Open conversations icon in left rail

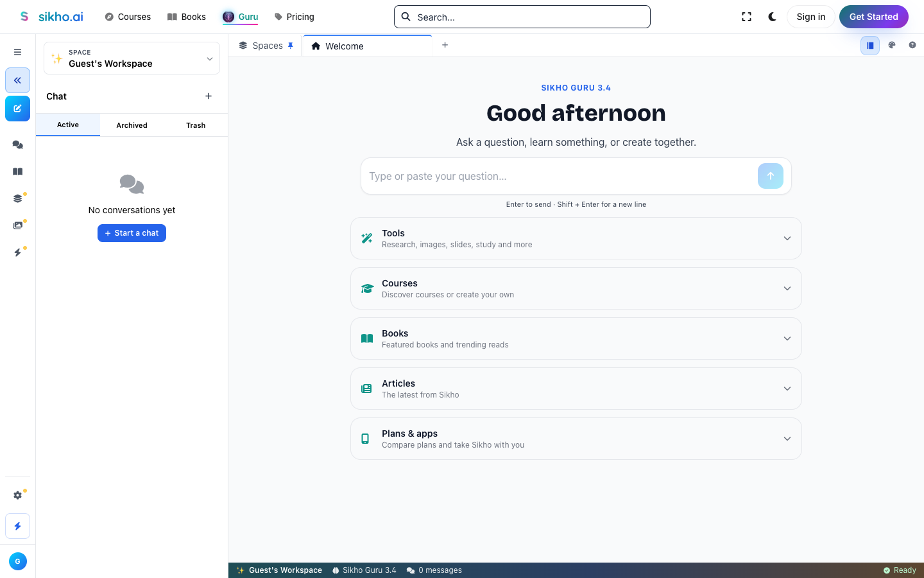pyautogui.click(x=17, y=145)
